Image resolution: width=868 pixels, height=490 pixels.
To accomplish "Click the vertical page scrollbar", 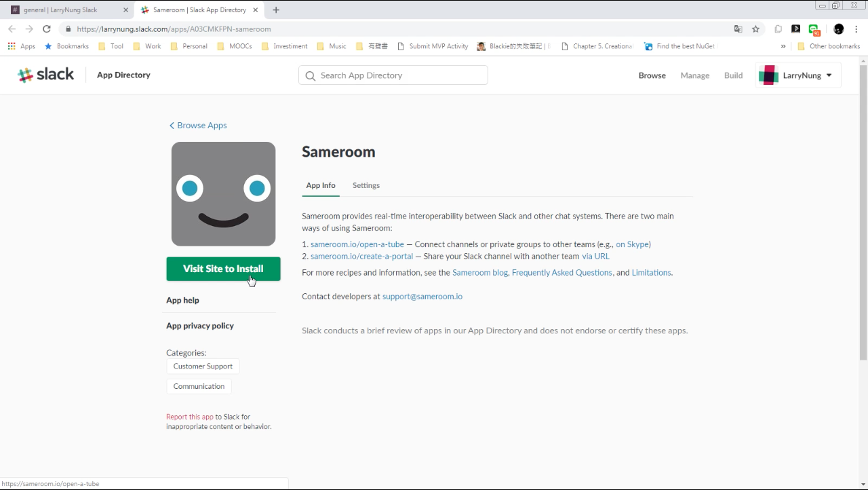I will (863, 212).
